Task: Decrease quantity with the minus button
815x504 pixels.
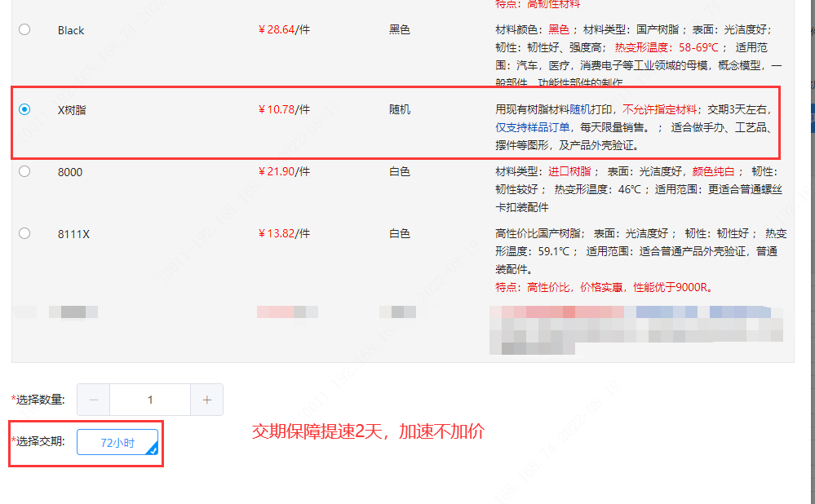Action: [x=94, y=400]
